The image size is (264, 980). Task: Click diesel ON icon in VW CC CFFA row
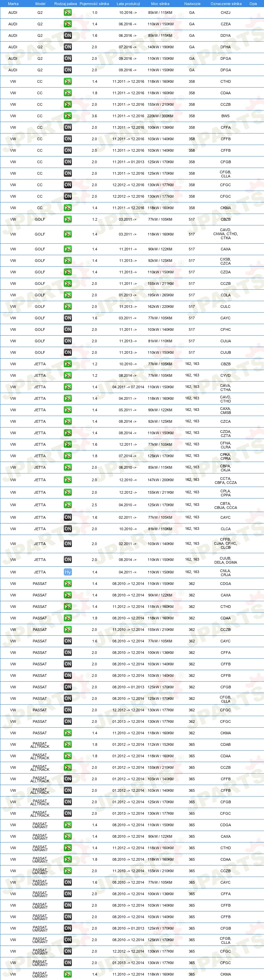(68, 127)
